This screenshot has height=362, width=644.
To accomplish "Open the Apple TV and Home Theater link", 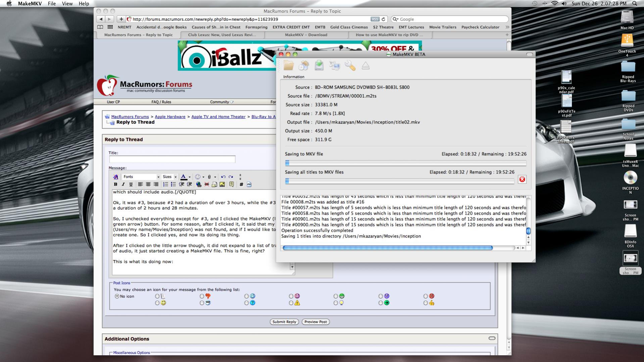I will [x=218, y=117].
